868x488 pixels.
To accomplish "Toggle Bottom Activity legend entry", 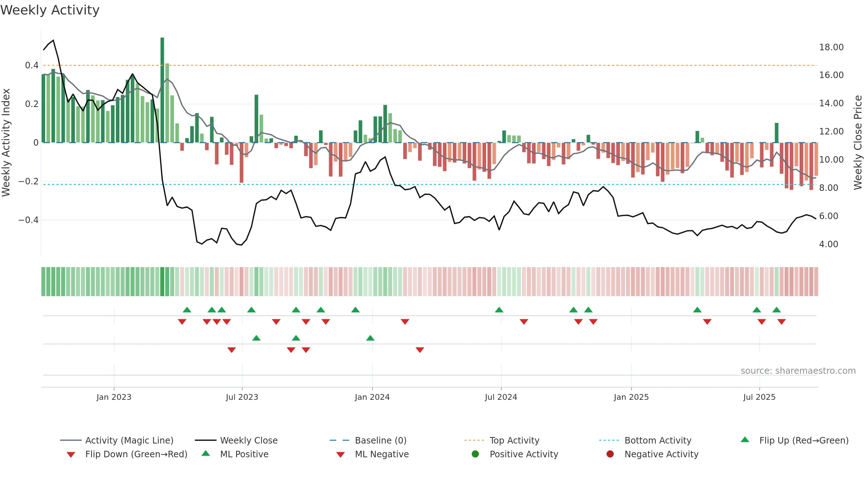I will click(x=645, y=440).
